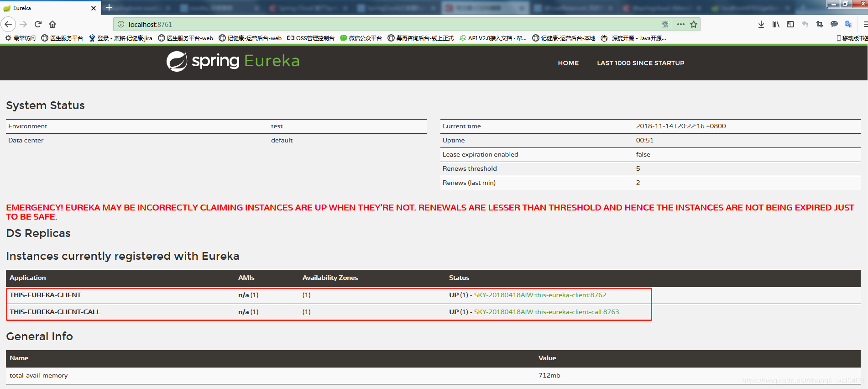Open 医生服务平台-web bookmark
868x389 pixels.
tap(186, 38)
